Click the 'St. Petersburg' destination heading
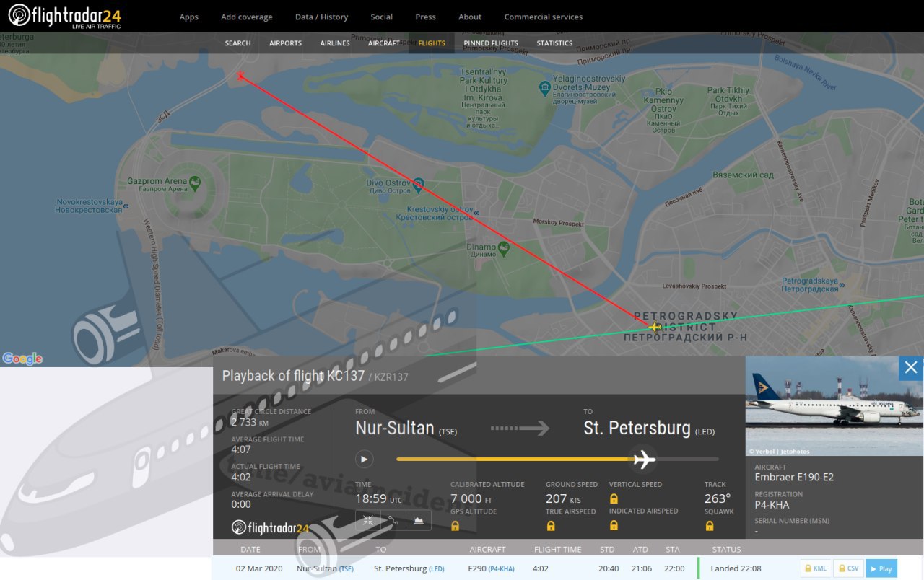 click(x=637, y=428)
